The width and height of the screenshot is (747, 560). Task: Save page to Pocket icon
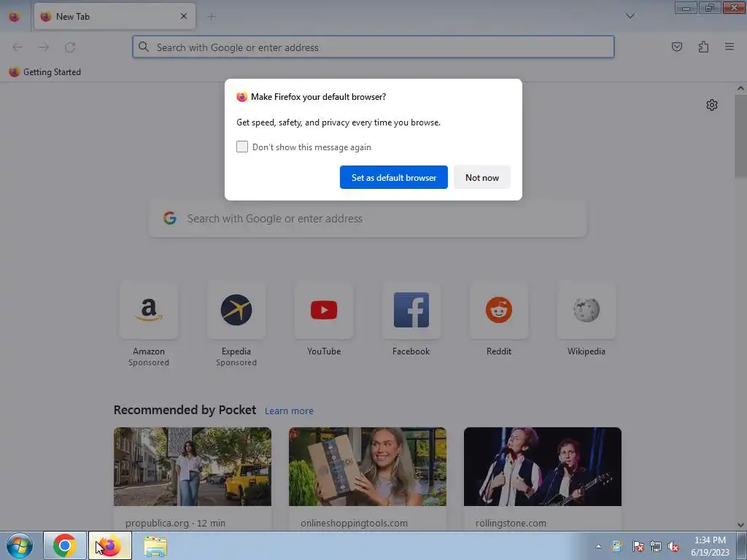(676, 47)
